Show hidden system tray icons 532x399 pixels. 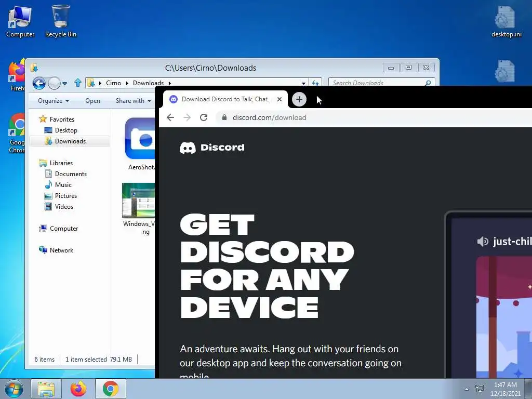tap(467, 389)
